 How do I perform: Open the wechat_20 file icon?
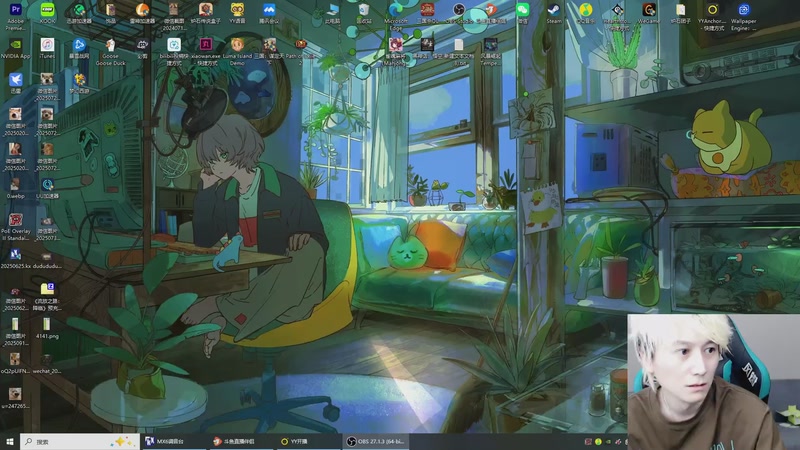47,363
